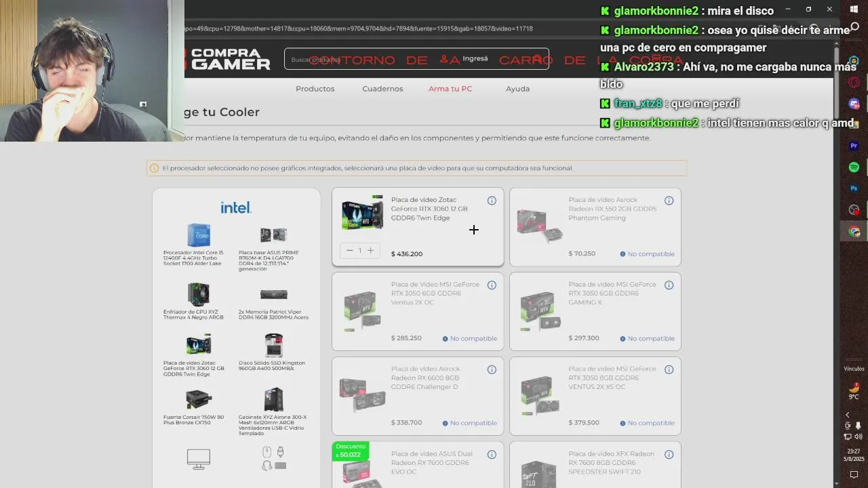Click the XFX Radeon RX 7600 SPEEDSTER card

(595, 465)
